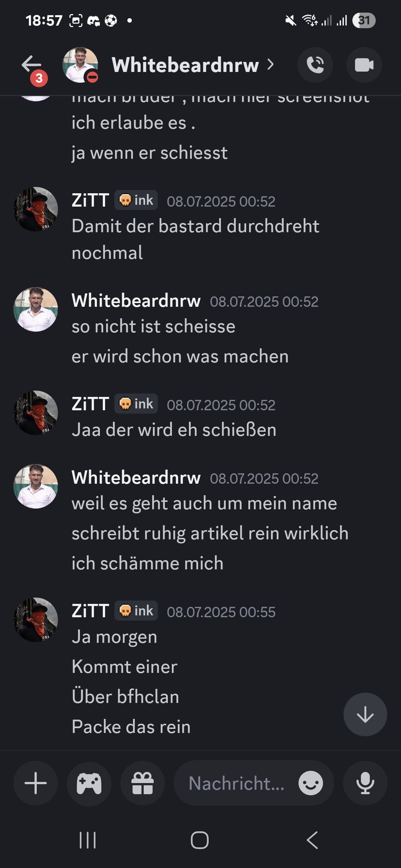Start a voice call with Whitebeardnrw
Screen dimensions: 401x868
pos(315,65)
